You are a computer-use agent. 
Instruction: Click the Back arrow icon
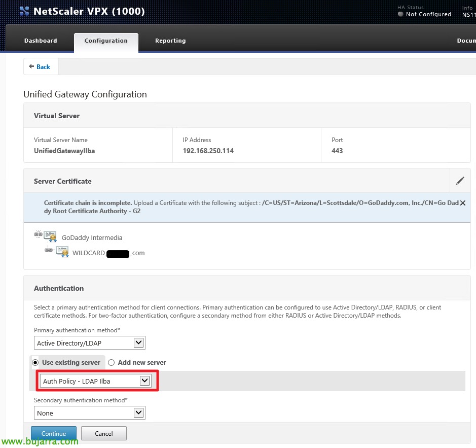click(31, 66)
